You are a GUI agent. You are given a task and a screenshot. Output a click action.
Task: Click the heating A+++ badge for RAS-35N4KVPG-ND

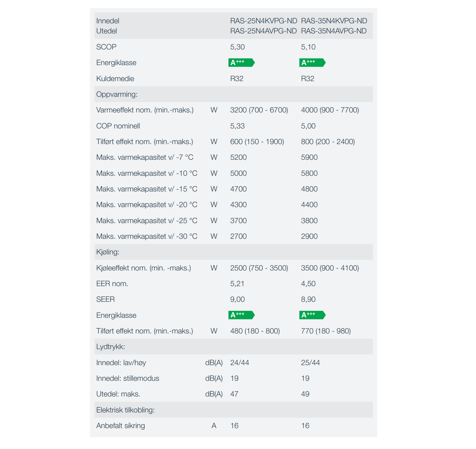pyautogui.click(x=312, y=63)
